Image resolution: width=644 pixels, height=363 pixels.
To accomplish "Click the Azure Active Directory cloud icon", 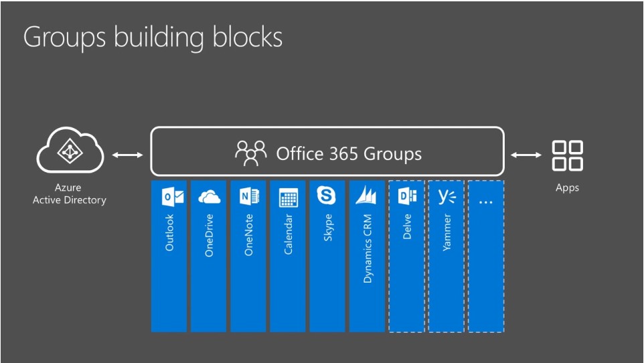I will tap(70, 150).
